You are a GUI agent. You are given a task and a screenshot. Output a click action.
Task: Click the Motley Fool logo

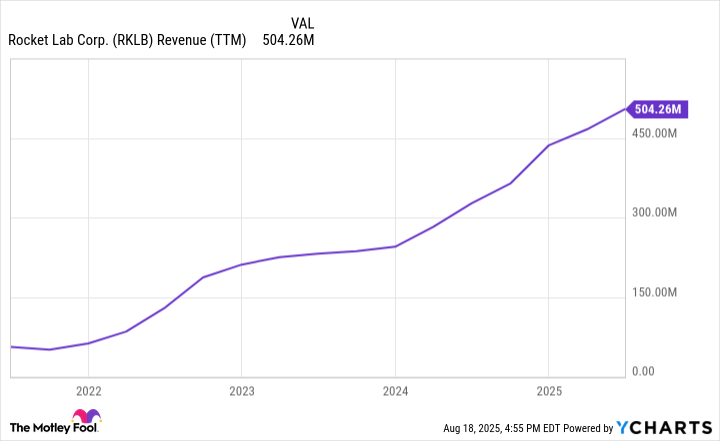[x=55, y=422]
